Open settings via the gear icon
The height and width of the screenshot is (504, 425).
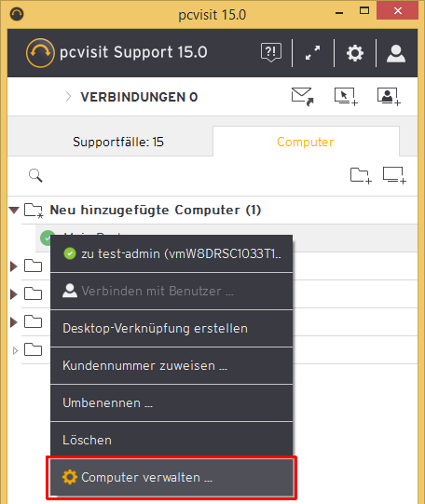pyautogui.click(x=355, y=53)
